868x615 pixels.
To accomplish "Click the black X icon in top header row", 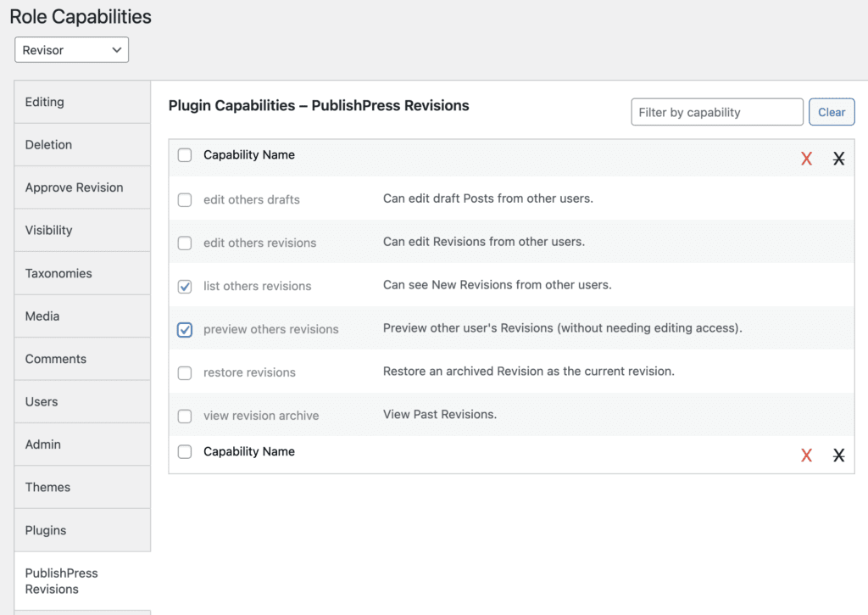I will pyautogui.click(x=838, y=159).
